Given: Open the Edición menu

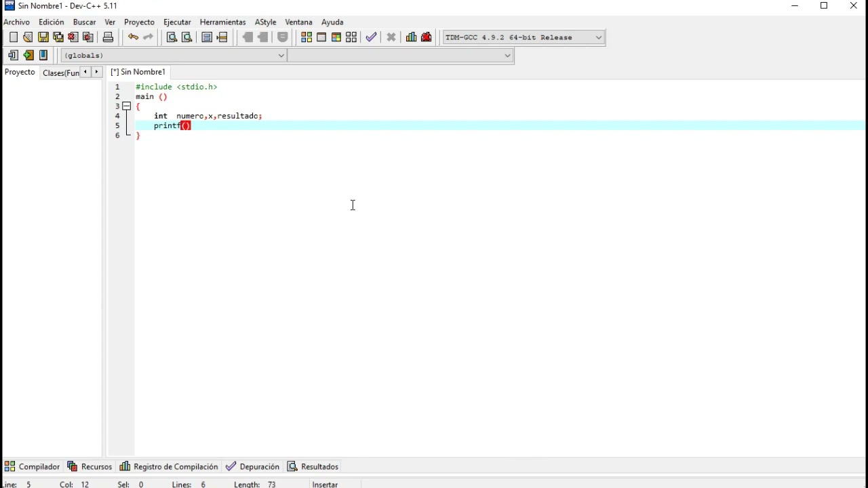Looking at the screenshot, I should click(52, 22).
